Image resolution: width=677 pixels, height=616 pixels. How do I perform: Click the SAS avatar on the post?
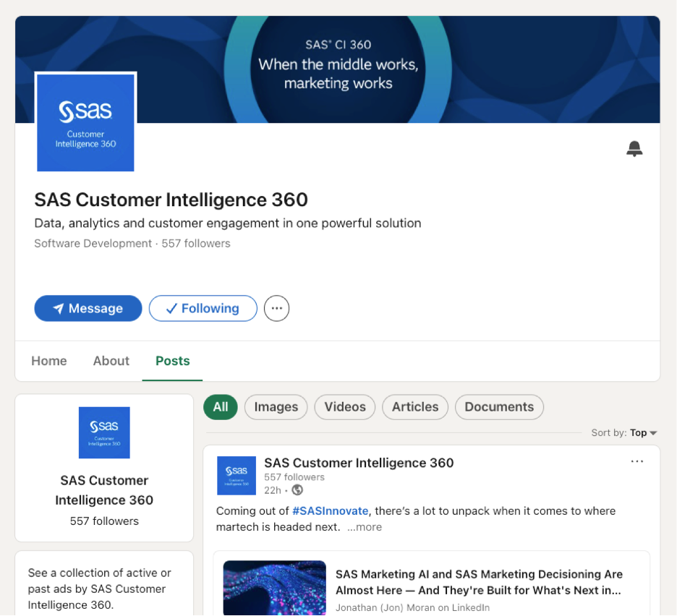[237, 475]
